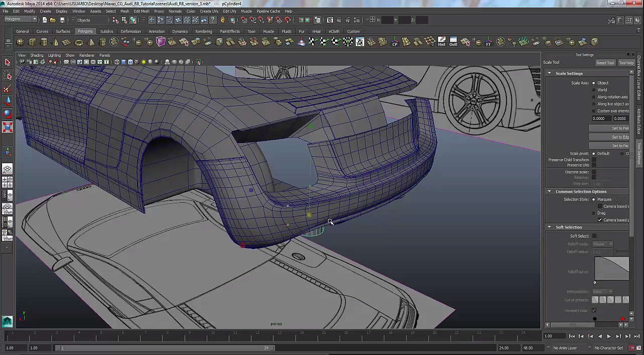This screenshot has width=644, height=355.
Task: Click the Hist shelf button
Action: 442,42
